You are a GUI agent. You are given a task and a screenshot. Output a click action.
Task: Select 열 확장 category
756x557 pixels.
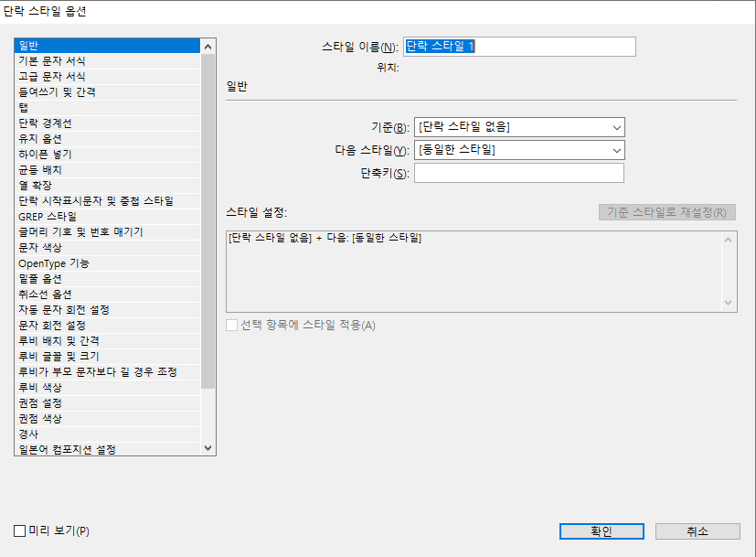point(107,186)
